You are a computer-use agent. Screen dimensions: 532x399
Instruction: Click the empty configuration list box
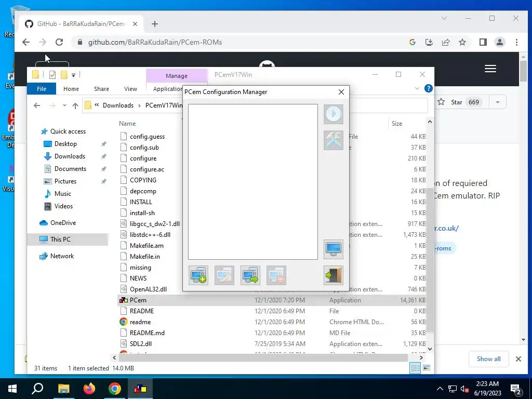[253, 182]
